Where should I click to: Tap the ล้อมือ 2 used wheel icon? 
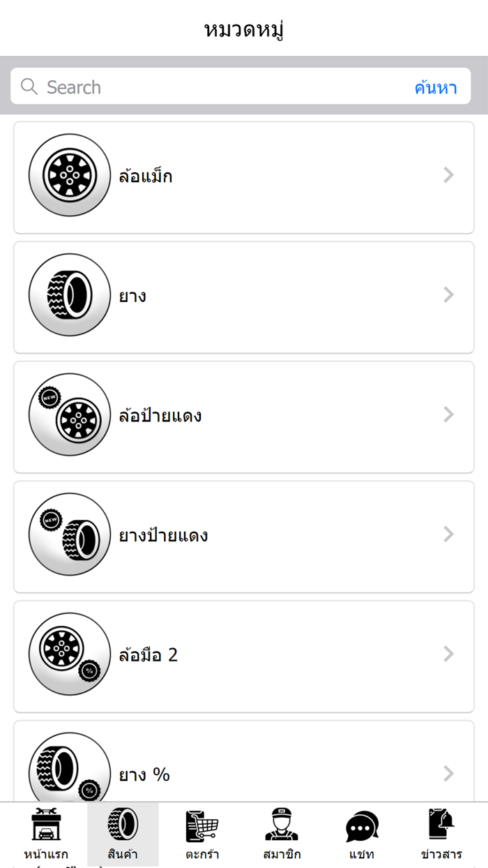click(x=69, y=654)
